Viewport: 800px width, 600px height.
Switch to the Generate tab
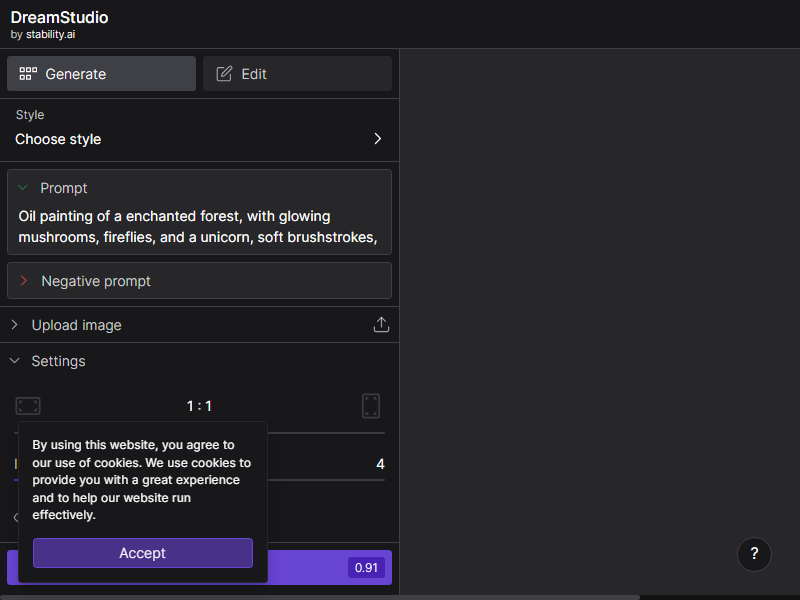click(102, 74)
